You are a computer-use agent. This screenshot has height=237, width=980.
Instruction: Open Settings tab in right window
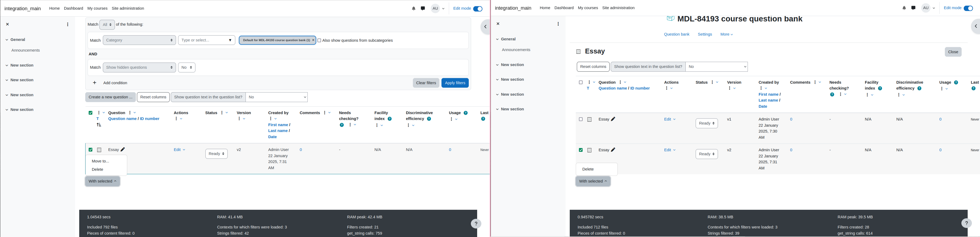[705, 35]
